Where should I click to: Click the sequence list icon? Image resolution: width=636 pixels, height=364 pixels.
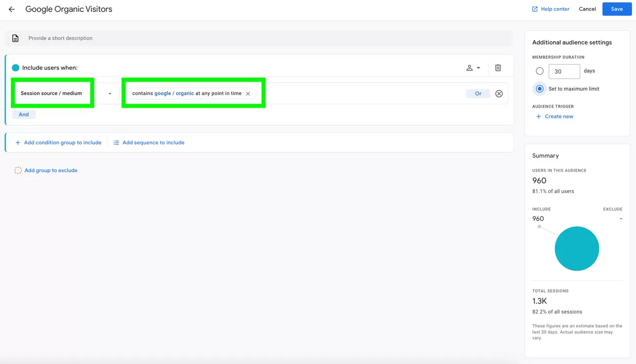coord(116,143)
